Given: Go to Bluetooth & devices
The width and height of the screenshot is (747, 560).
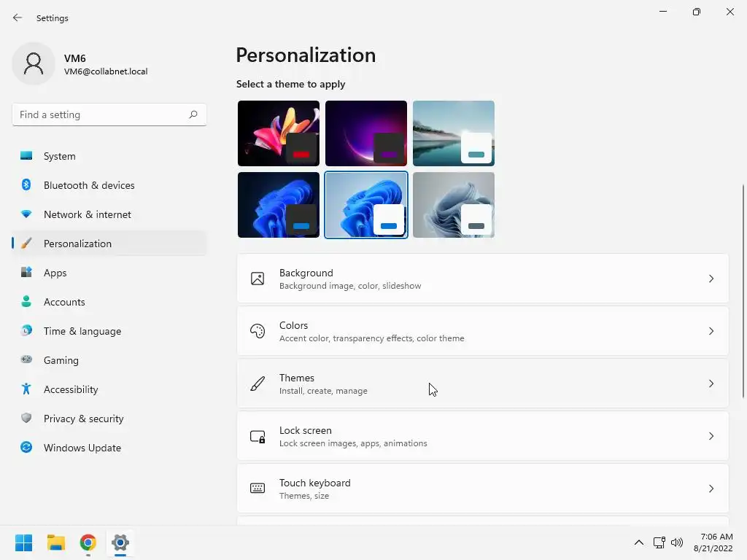Looking at the screenshot, I should click(109, 185).
